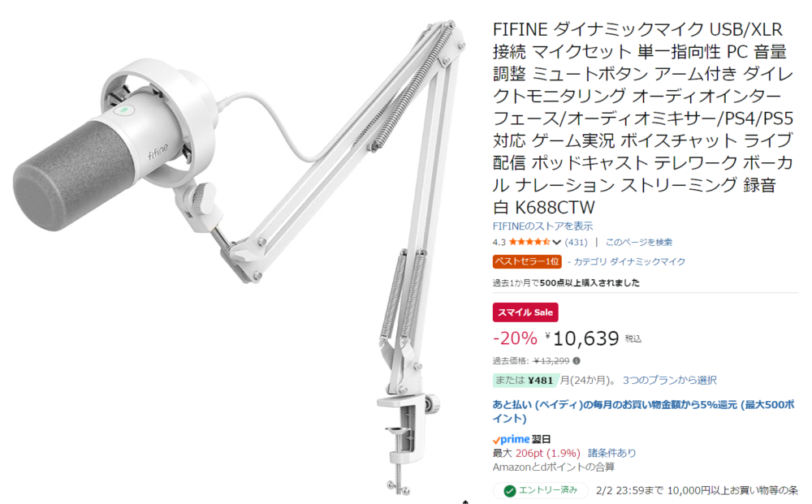
Task: Click the main microphone product image
Action: pos(238,253)
